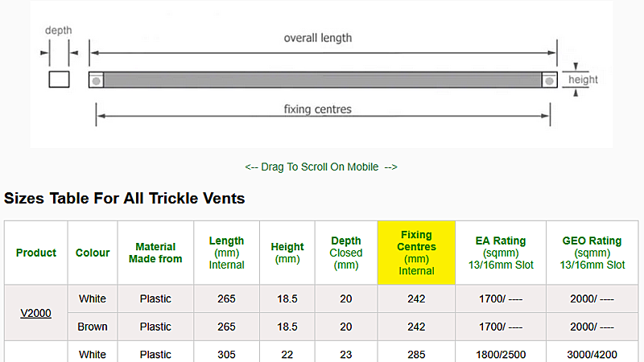Click the Material Made from header
The image size is (644, 362).
coord(155,253)
